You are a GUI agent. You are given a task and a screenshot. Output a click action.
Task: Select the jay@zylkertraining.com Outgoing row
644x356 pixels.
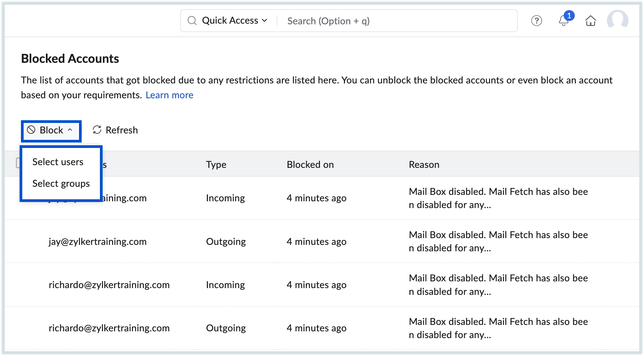(98, 241)
